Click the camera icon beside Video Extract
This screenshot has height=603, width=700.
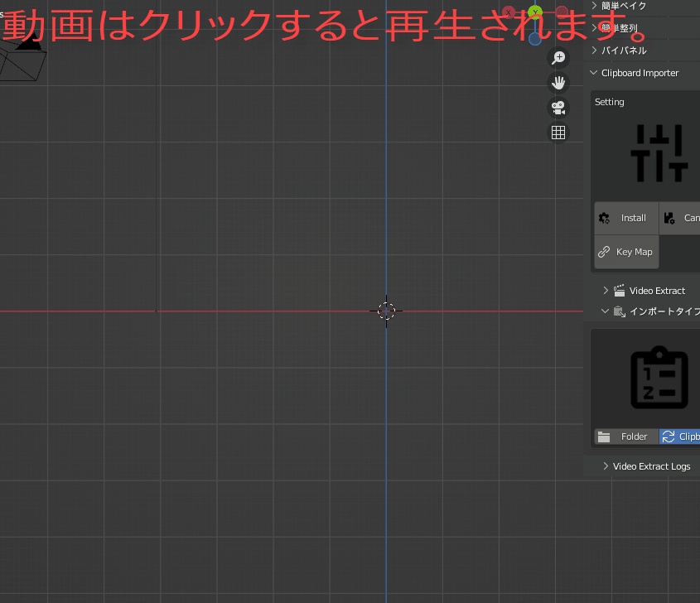click(619, 290)
